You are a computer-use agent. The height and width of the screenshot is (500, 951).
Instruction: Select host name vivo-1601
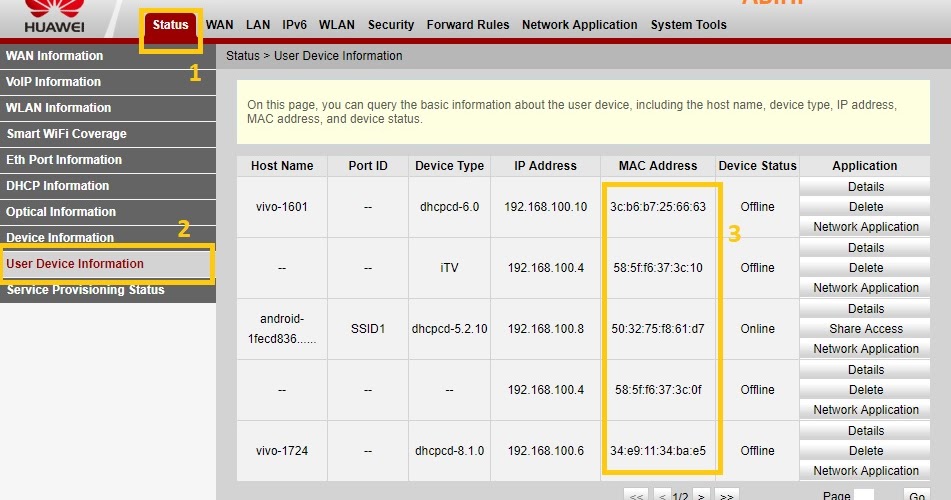click(x=281, y=207)
